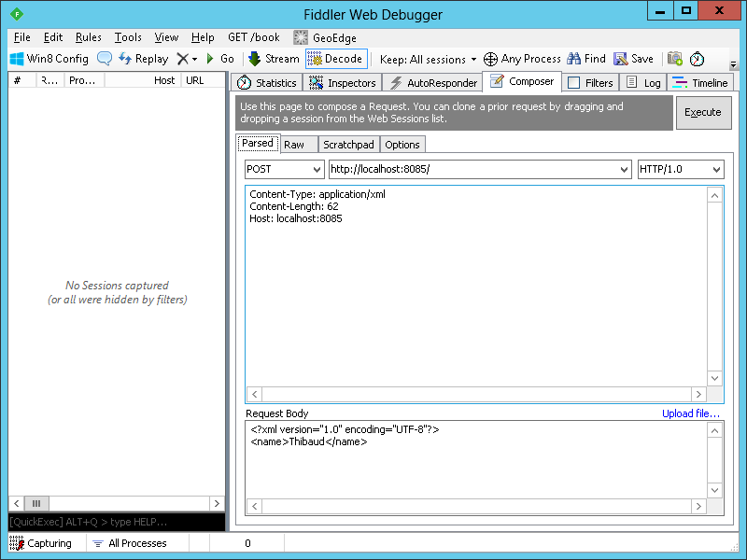Toggle Capturing in the status bar
Image resolution: width=747 pixels, height=560 pixels.
click(41, 543)
